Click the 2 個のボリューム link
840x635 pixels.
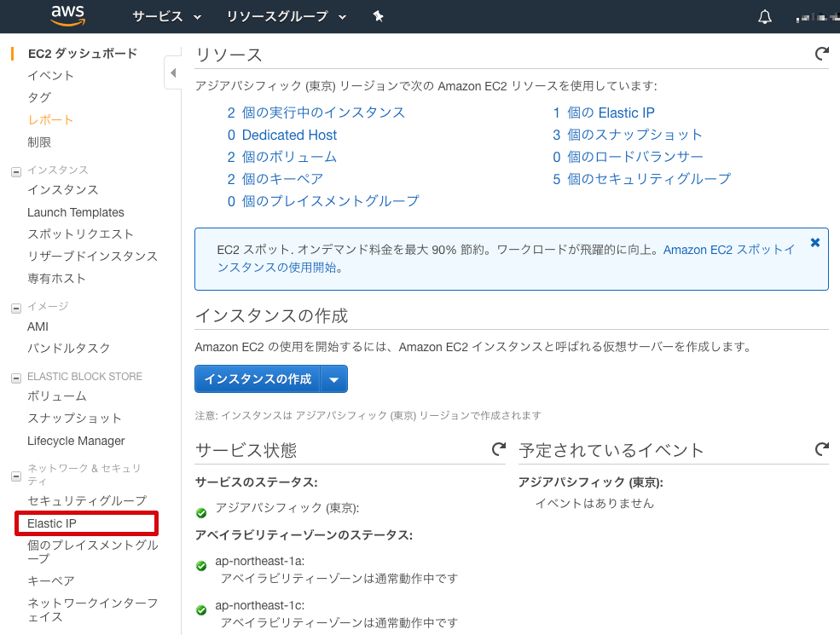pyautogui.click(x=281, y=157)
